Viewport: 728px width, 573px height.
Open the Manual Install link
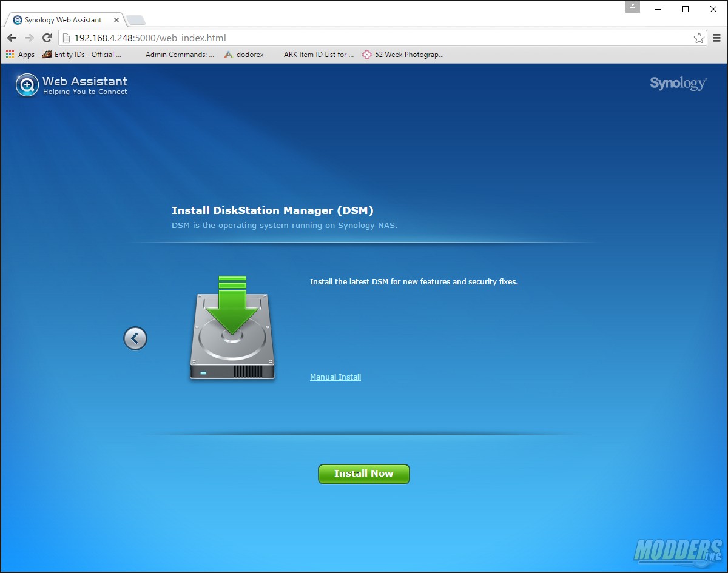[335, 377]
